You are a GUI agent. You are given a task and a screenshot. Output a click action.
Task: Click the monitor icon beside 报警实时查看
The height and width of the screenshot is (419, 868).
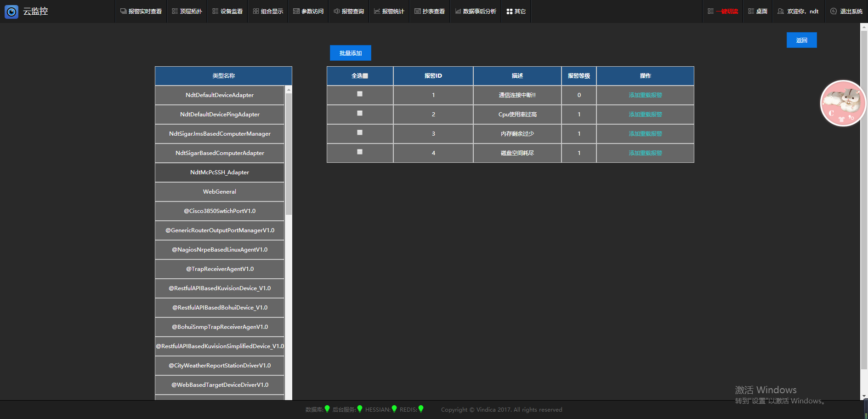pos(123,11)
